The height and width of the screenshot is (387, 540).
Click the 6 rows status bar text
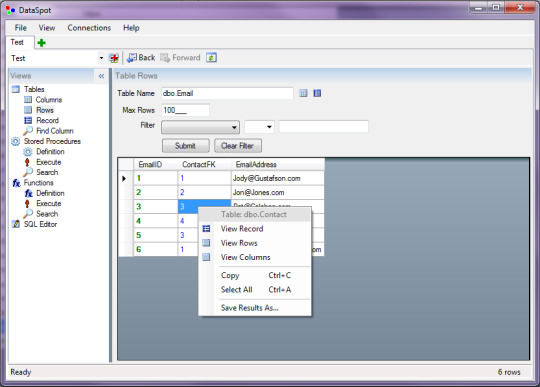tap(509, 372)
